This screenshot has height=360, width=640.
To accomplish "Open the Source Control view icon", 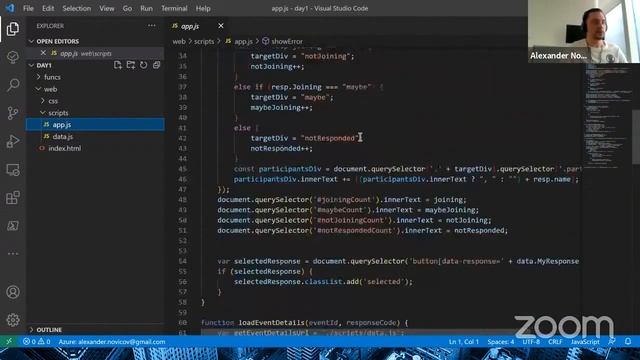I will click(13, 113).
